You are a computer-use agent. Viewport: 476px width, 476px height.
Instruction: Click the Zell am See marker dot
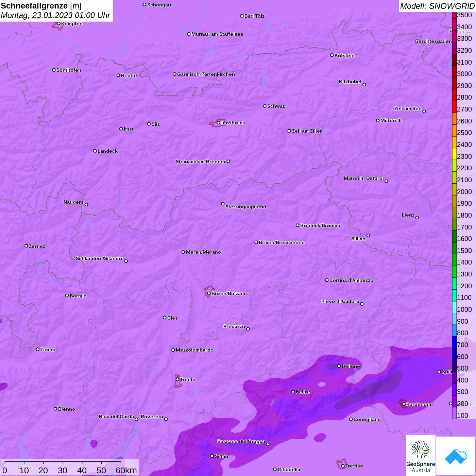tap(424, 112)
